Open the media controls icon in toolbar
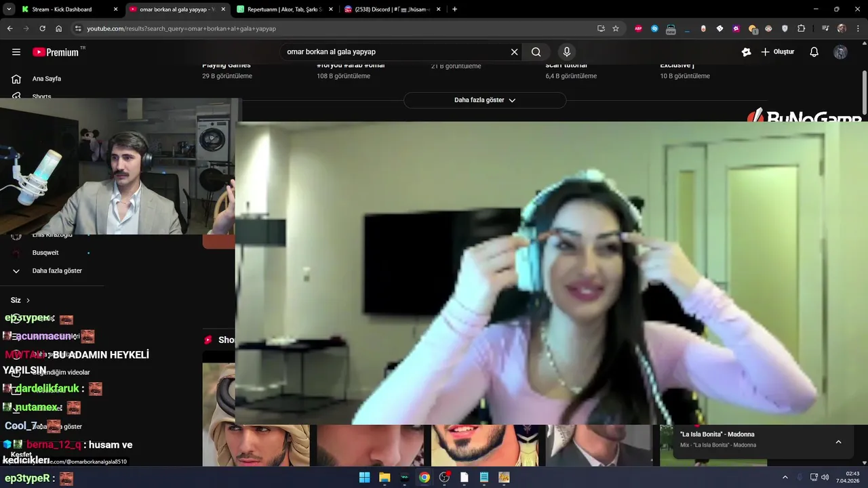 (x=825, y=28)
